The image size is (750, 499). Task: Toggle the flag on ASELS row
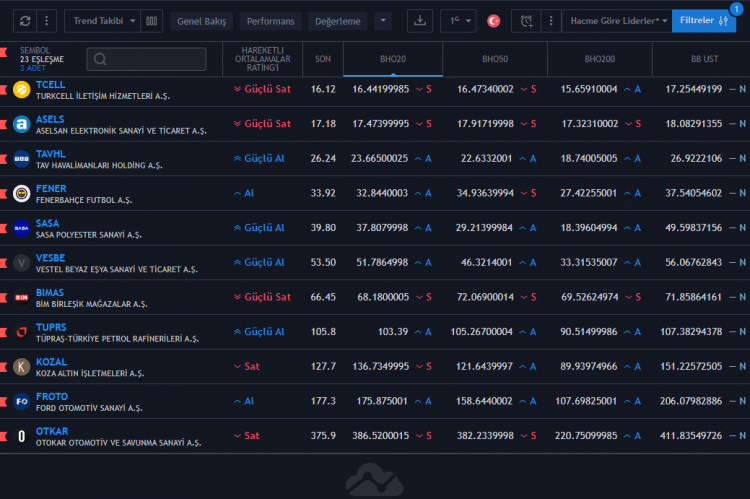[3, 124]
